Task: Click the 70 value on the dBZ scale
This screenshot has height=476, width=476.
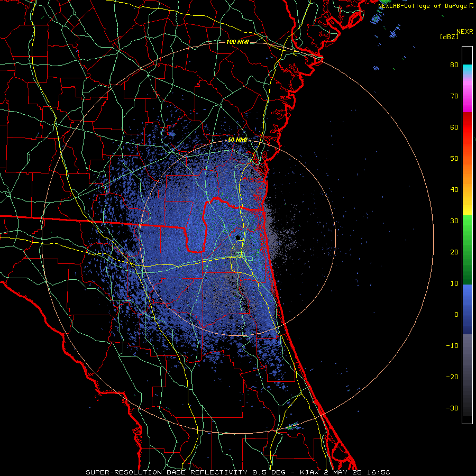Action: tap(454, 96)
